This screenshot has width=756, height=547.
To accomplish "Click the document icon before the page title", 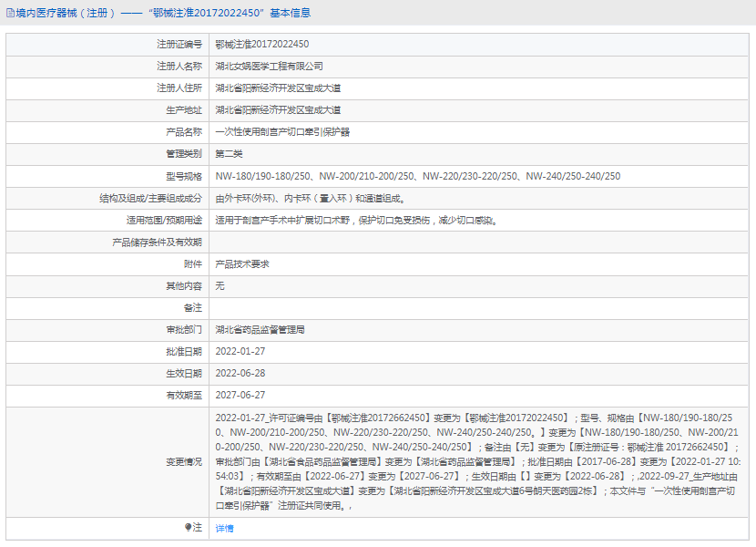I will point(10,13).
